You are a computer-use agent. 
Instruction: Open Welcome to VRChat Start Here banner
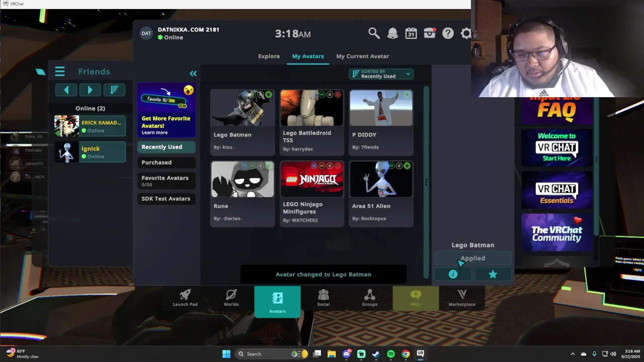coord(556,147)
